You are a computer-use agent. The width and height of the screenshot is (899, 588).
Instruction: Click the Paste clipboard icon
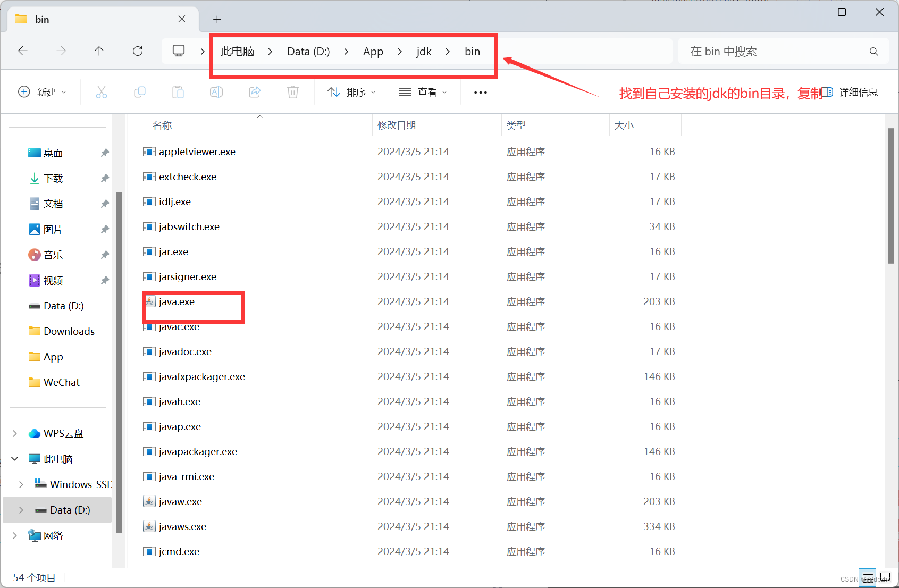tap(178, 93)
